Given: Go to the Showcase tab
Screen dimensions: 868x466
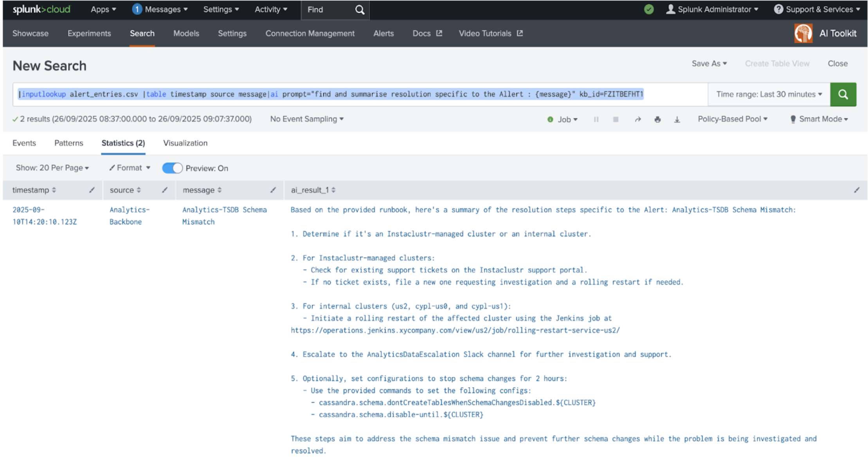Looking at the screenshot, I should pos(31,33).
